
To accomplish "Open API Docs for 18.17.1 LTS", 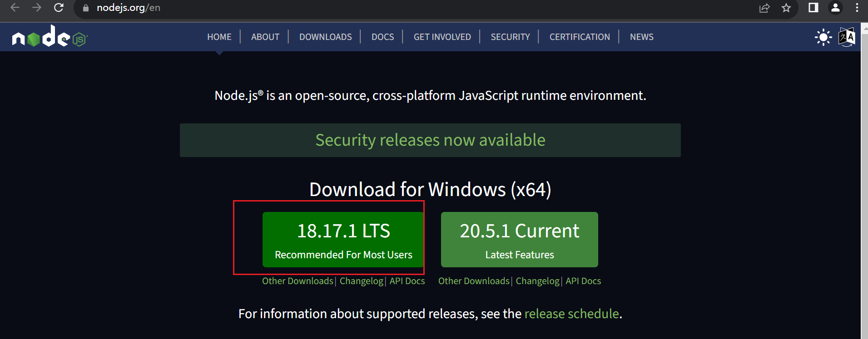I will point(407,281).
